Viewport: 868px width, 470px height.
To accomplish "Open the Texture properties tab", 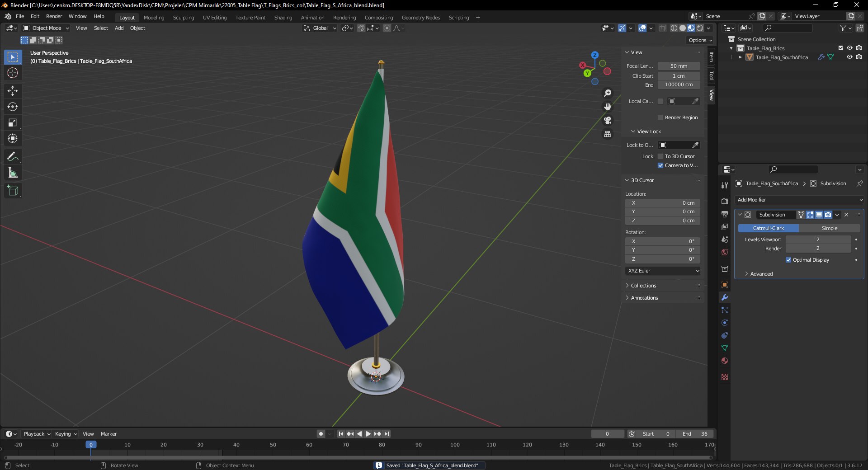I will [725, 377].
